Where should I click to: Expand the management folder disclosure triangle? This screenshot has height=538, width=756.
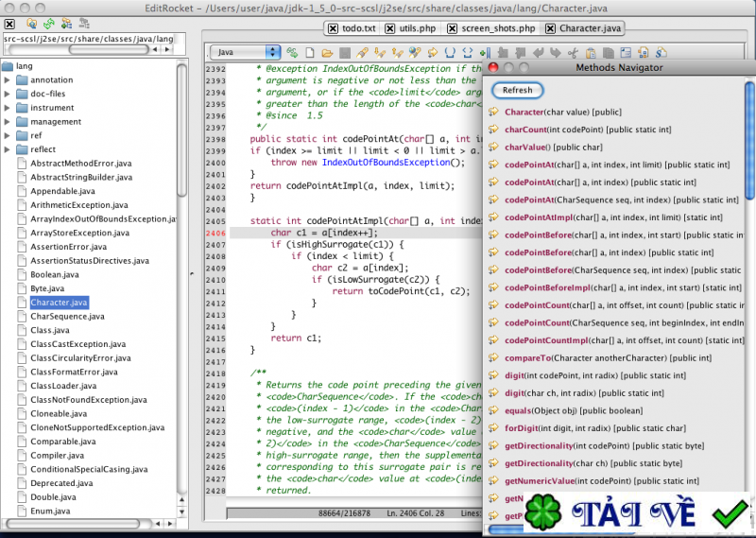point(9,122)
